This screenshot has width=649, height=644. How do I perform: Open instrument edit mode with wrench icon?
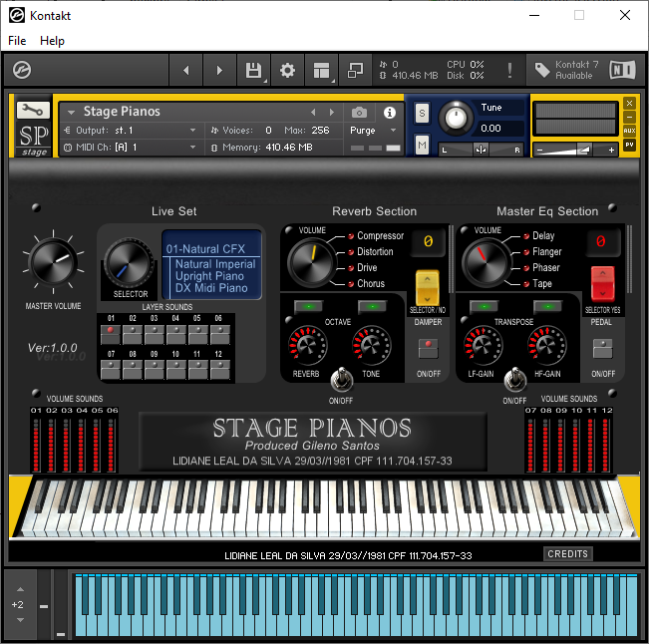pos(33,110)
